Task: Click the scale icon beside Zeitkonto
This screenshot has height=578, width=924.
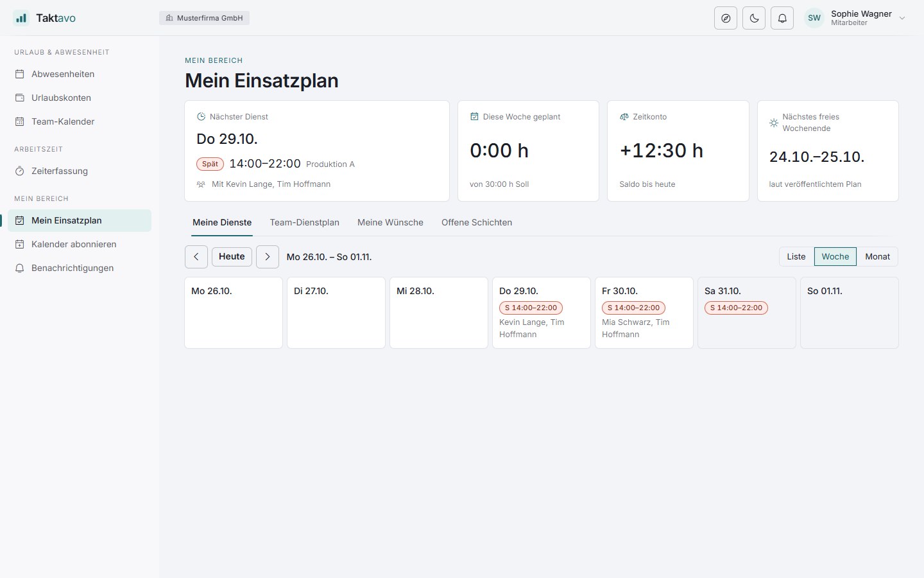Action: tap(624, 117)
